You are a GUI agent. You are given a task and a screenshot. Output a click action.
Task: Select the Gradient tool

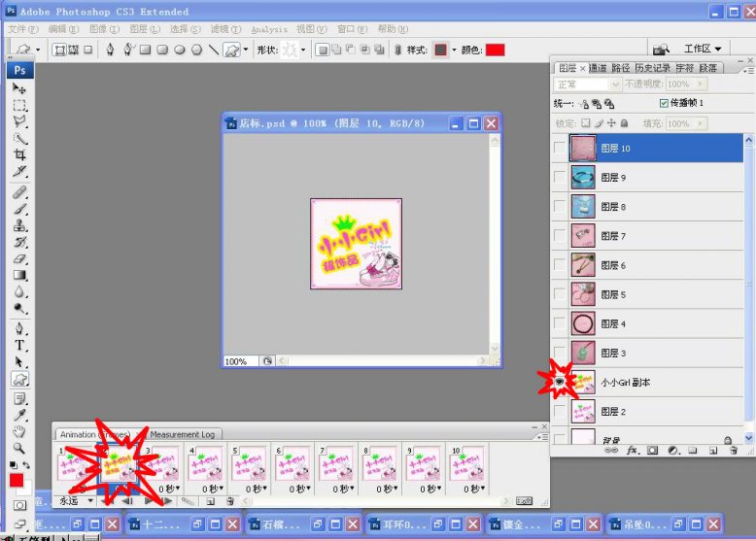click(x=19, y=275)
